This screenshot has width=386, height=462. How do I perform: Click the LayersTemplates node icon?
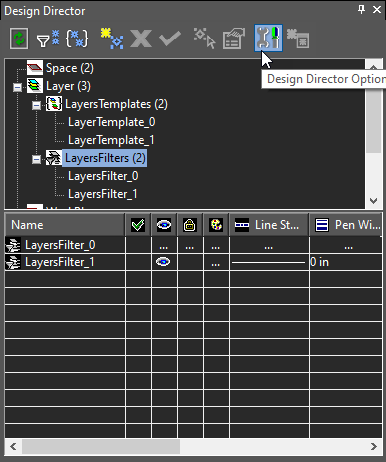(54, 104)
